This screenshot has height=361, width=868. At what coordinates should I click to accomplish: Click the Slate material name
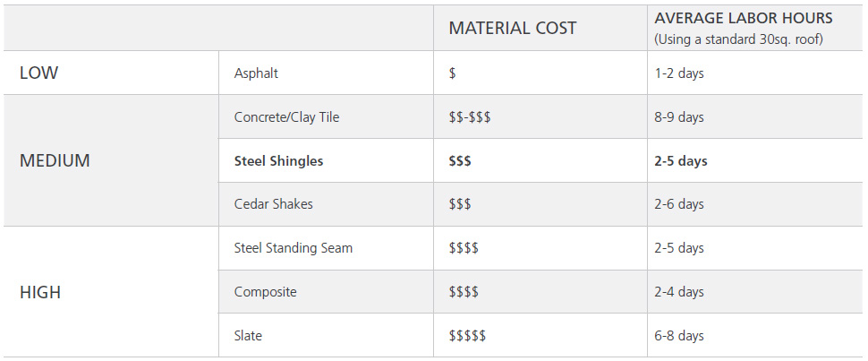coord(248,336)
